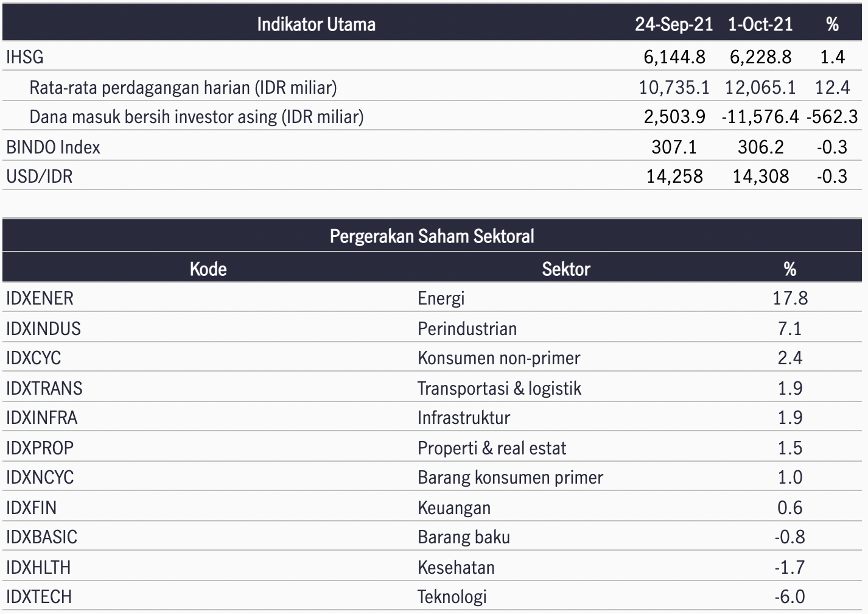Click the -562.3 percent change cell
The width and height of the screenshot is (868, 614).
click(833, 117)
